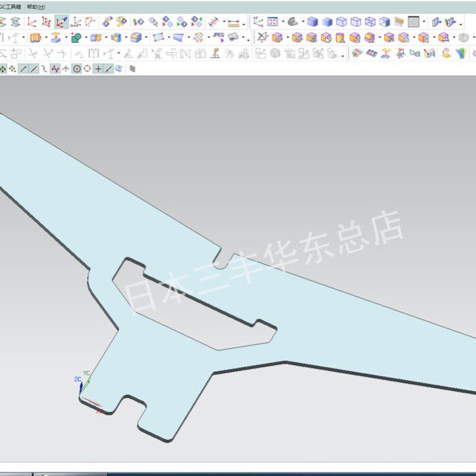Click the Fit view icon

click(272, 22)
